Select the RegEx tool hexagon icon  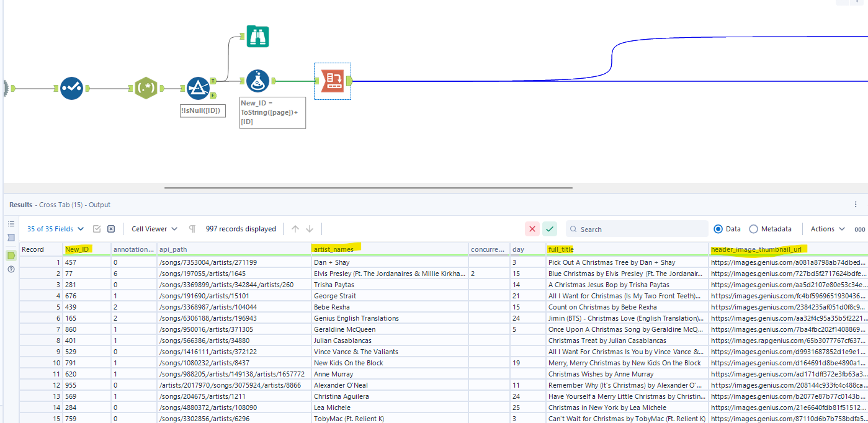[x=146, y=88]
